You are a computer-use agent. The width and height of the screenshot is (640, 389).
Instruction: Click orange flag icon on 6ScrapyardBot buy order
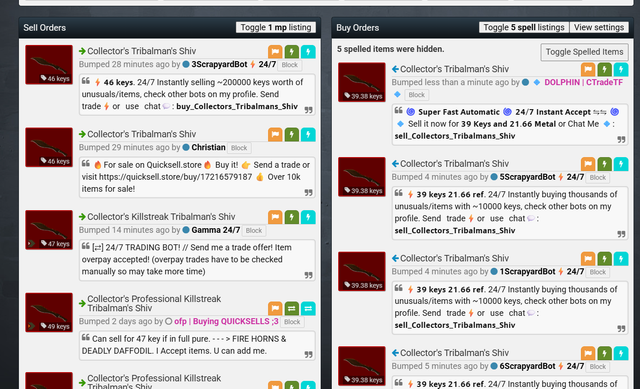[588, 353]
